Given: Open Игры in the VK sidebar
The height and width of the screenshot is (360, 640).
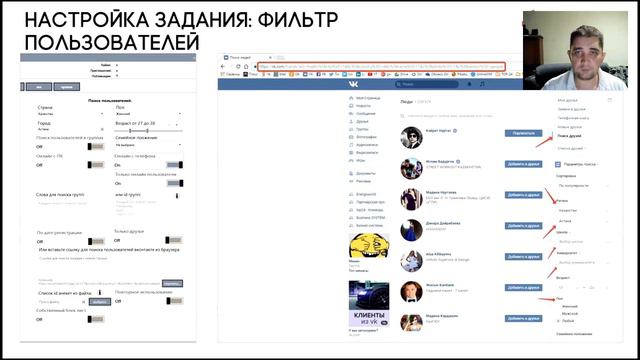Looking at the screenshot, I should coord(357,160).
